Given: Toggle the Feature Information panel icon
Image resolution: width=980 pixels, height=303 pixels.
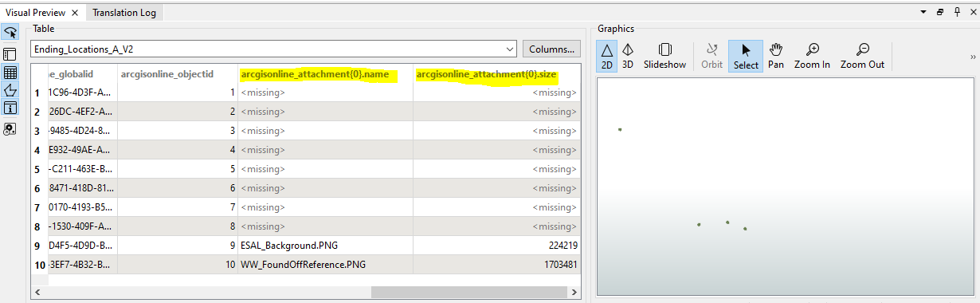Looking at the screenshot, I should click(10, 108).
